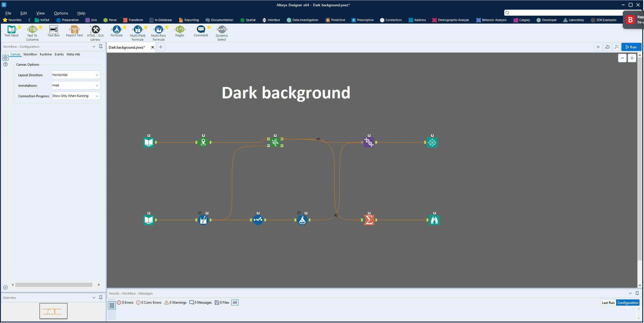Click the purple Union tool on the canvas
This screenshot has width=644, height=323.
pos(369,142)
